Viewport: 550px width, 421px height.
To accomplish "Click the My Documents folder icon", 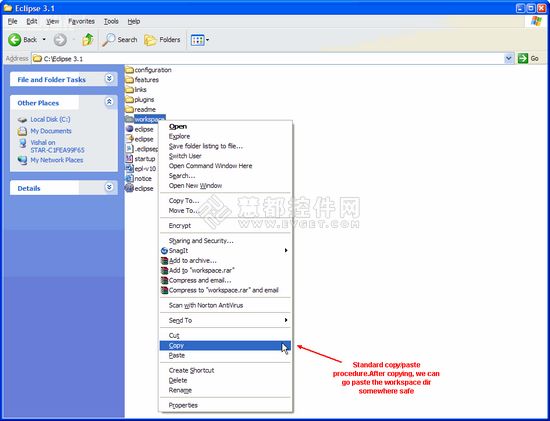I will click(22, 131).
